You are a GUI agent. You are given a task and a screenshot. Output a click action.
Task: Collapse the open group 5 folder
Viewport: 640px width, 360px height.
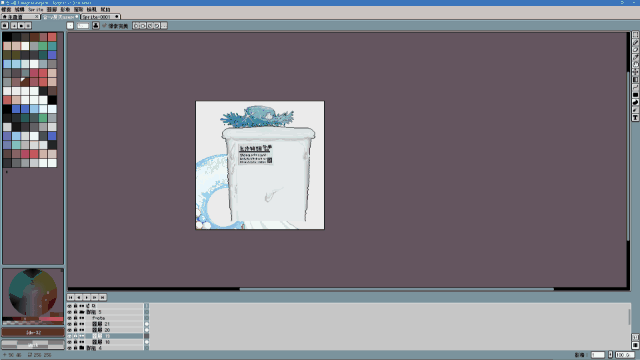[x=82, y=312]
